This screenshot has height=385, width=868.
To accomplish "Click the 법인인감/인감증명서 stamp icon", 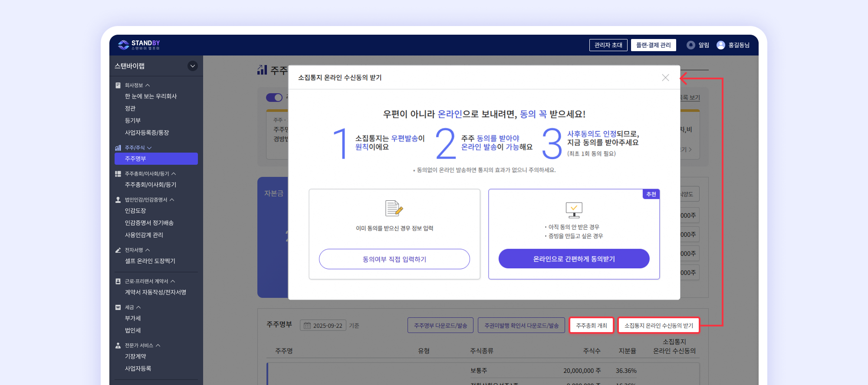I will pos(118,200).
